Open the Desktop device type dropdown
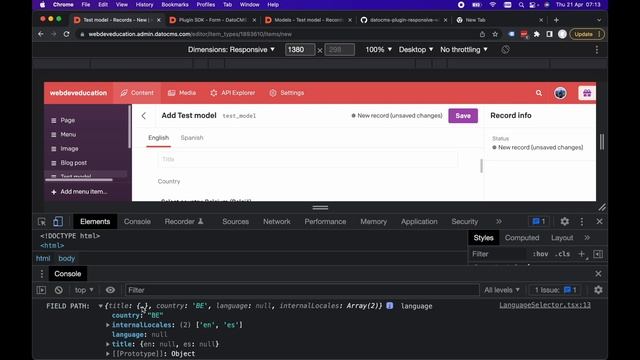640x360 pixels. (416, 50)
